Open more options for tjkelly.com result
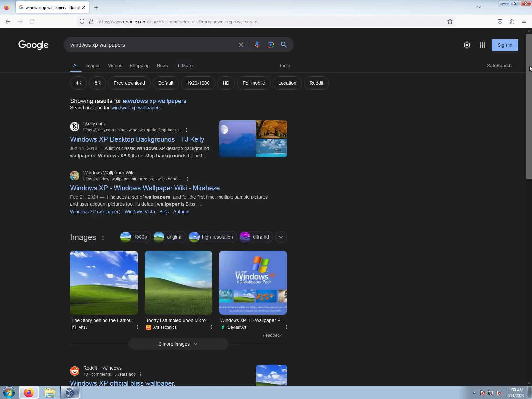 187,130
